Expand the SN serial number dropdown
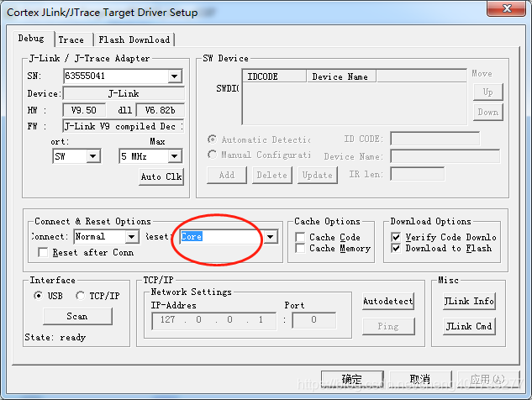This screenshot has height=400, width=532. click(x=174, y=76)
